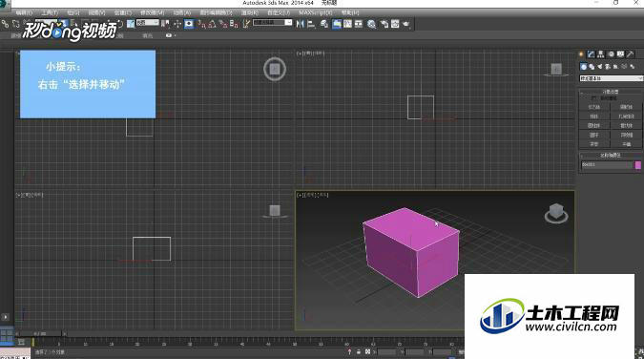Collapse the 对象类型 rollout
Image resolution: width=644 pixels, height=359 pixels.
(611, 92)
